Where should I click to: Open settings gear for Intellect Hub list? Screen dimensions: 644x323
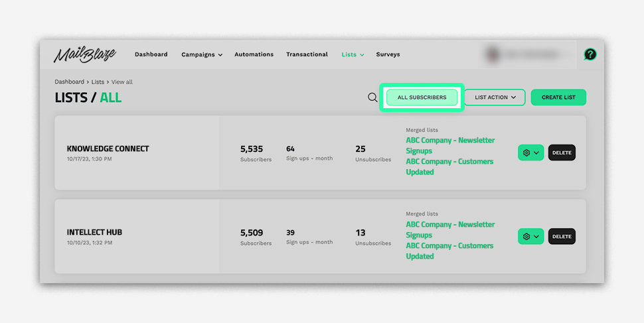tap(530, 236)
